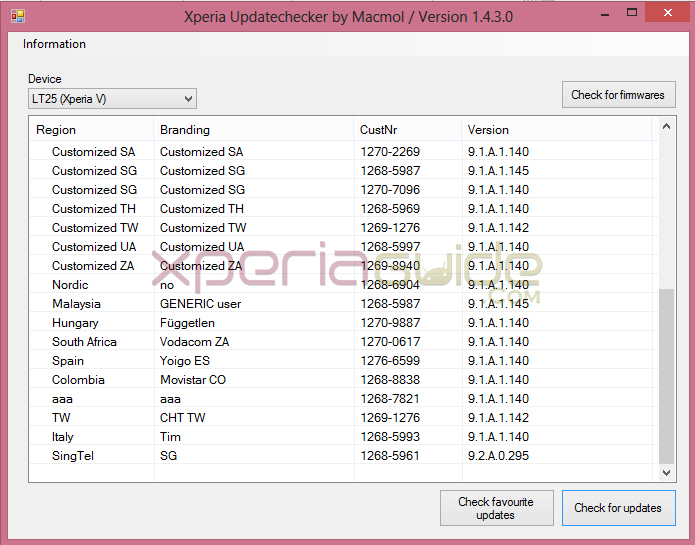Click CustNr 1268-5993

click(x=390, y=437)
